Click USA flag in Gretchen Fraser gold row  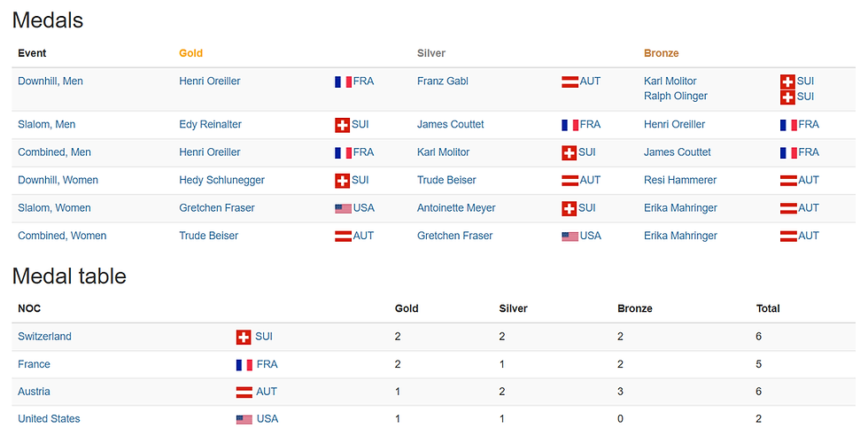(343, 208)
